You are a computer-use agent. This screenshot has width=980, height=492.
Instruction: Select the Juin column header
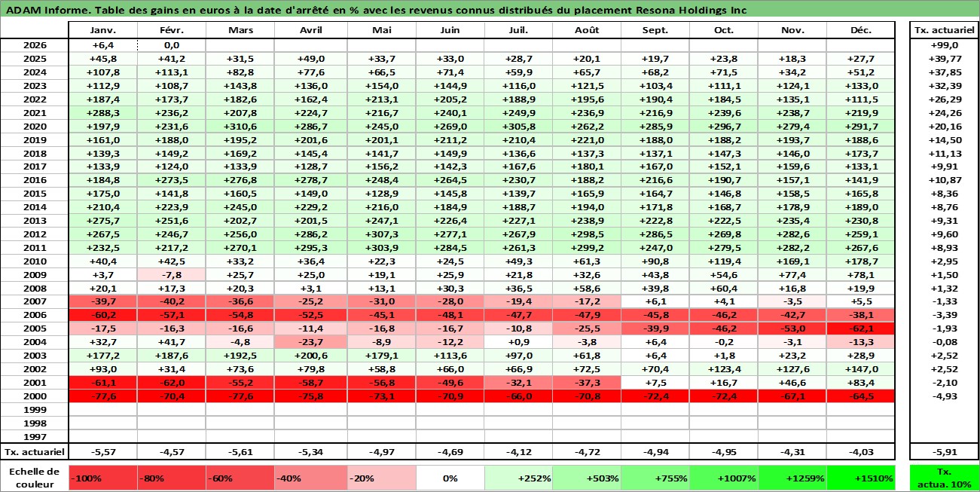click(x=450, y=30)
